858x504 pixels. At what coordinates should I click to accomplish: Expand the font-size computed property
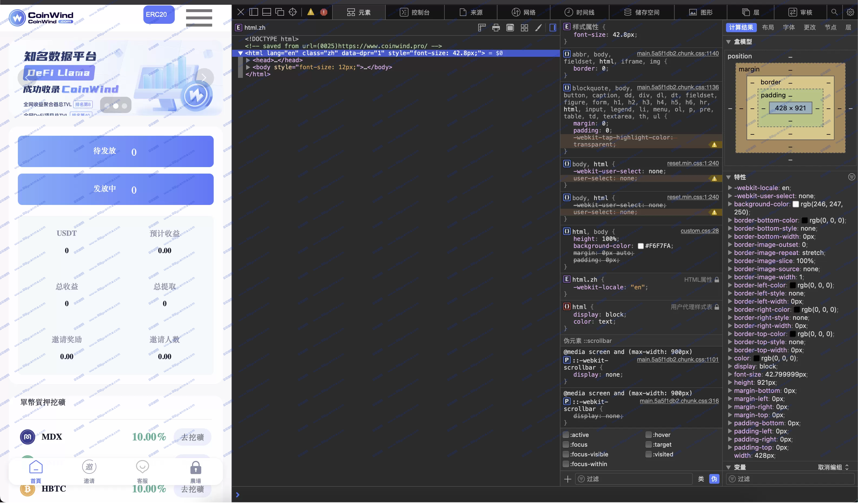730,374
